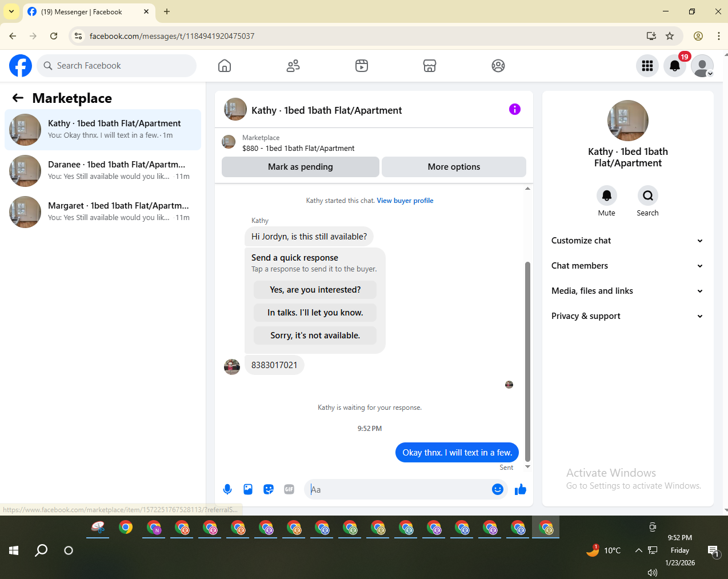Open notifications bell with 19 badge

(675, 66)
